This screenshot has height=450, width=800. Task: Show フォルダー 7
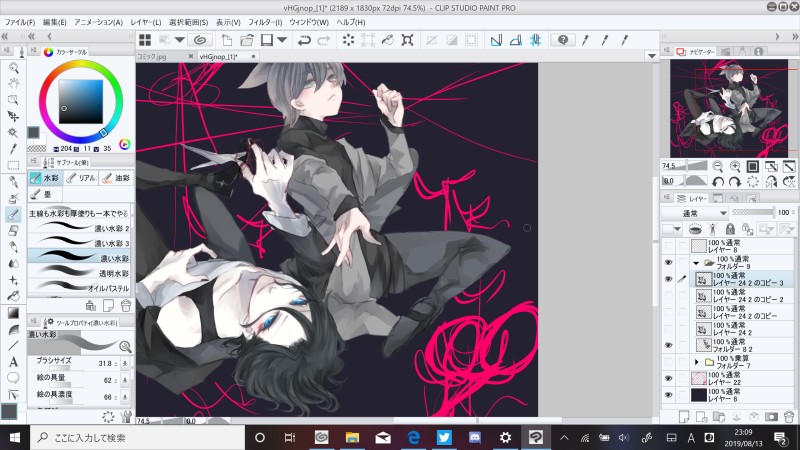tap(668, 362)
